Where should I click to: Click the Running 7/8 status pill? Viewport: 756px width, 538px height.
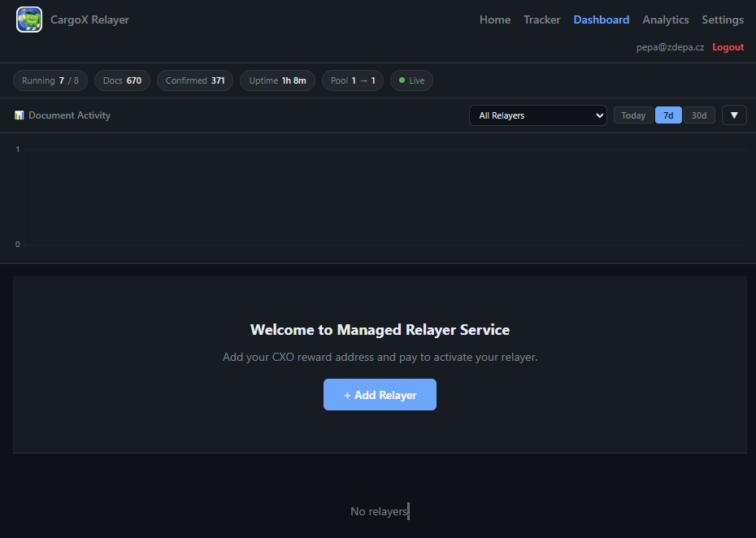[x=50, y=80]
